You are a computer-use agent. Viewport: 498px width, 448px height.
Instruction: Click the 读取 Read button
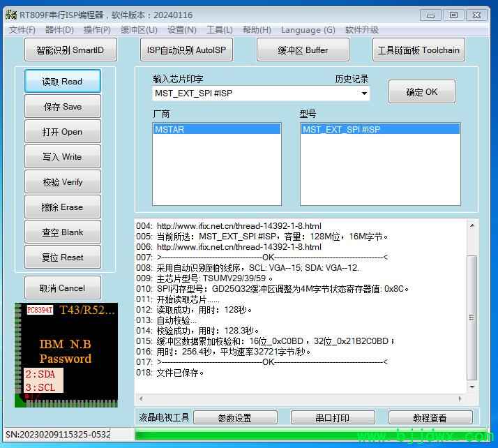[62, 82]
